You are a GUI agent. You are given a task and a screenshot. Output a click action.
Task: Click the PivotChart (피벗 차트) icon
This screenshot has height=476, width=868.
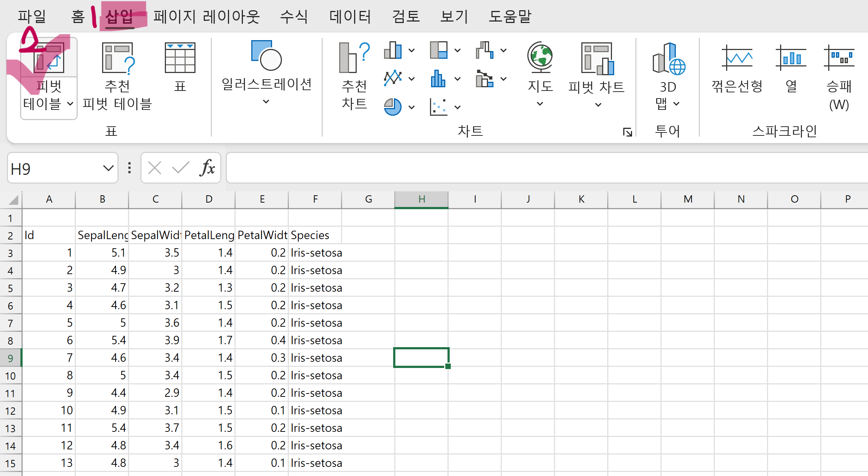[597, 58]
